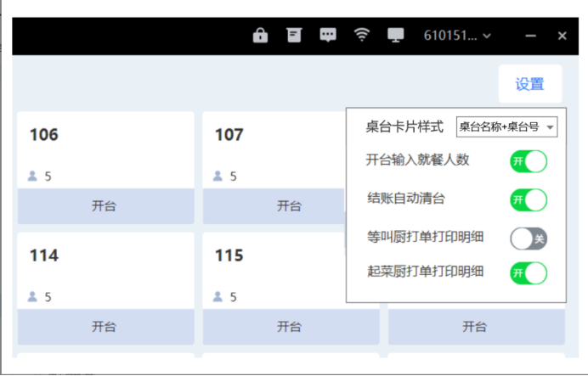Open the messages chat bubble icon
588x376 pixels.
point(328,35)
